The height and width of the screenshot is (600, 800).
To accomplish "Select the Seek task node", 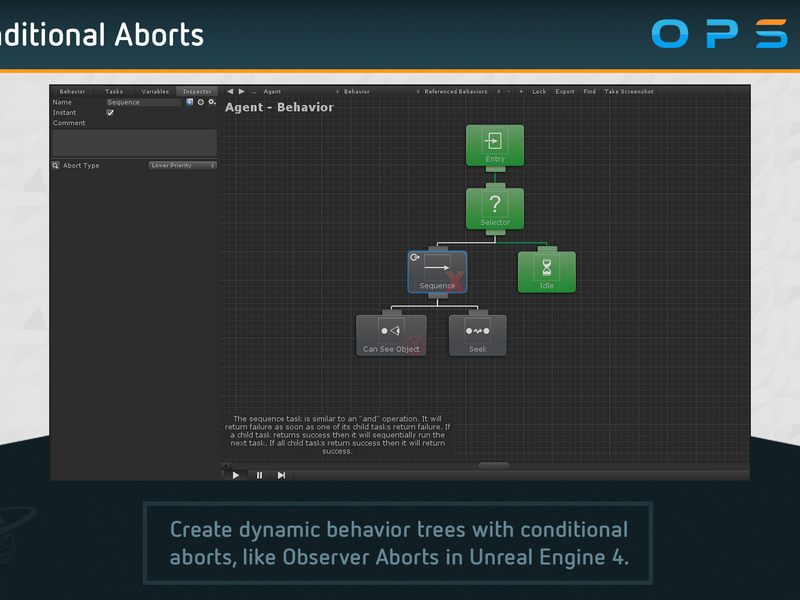I will click(478, 335).
